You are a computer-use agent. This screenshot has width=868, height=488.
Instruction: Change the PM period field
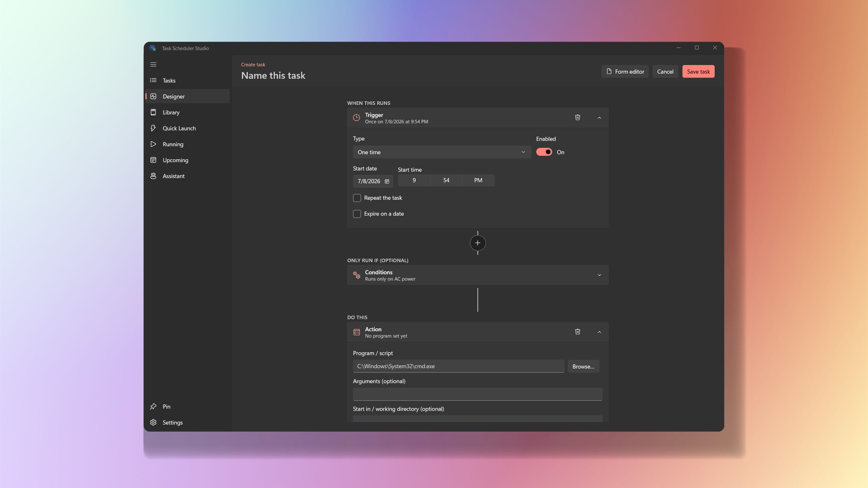click(x=478, y=180)
